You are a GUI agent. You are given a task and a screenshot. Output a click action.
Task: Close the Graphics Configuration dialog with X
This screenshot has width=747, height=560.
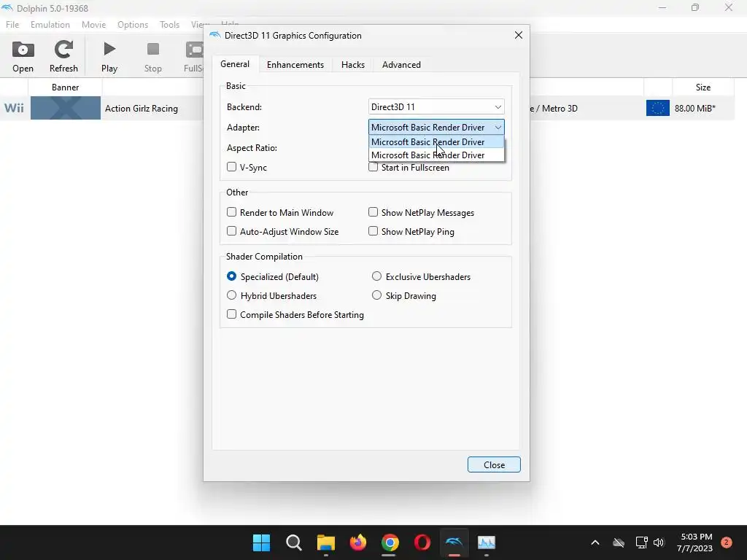[519, 35]
